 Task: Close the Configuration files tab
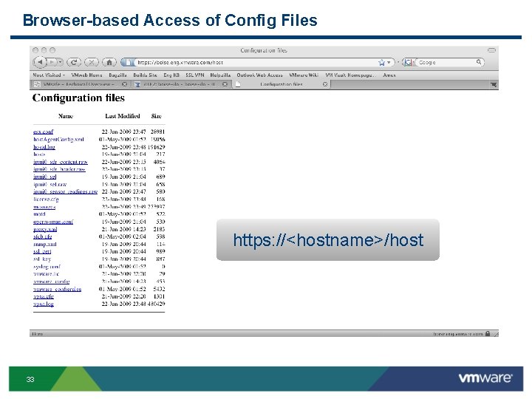coord(324,84)
